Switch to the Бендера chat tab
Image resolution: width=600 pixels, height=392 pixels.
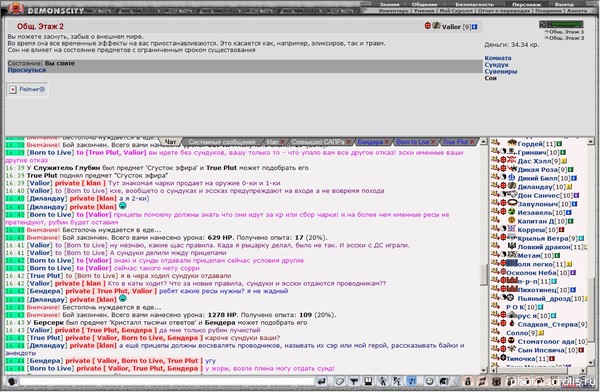(370, 142)
